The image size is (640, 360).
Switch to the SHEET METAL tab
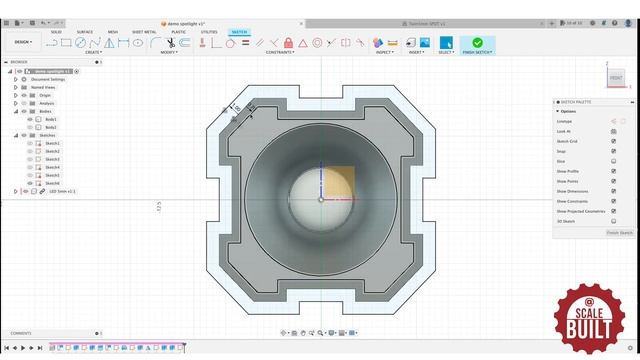click(x=144, y=32)
